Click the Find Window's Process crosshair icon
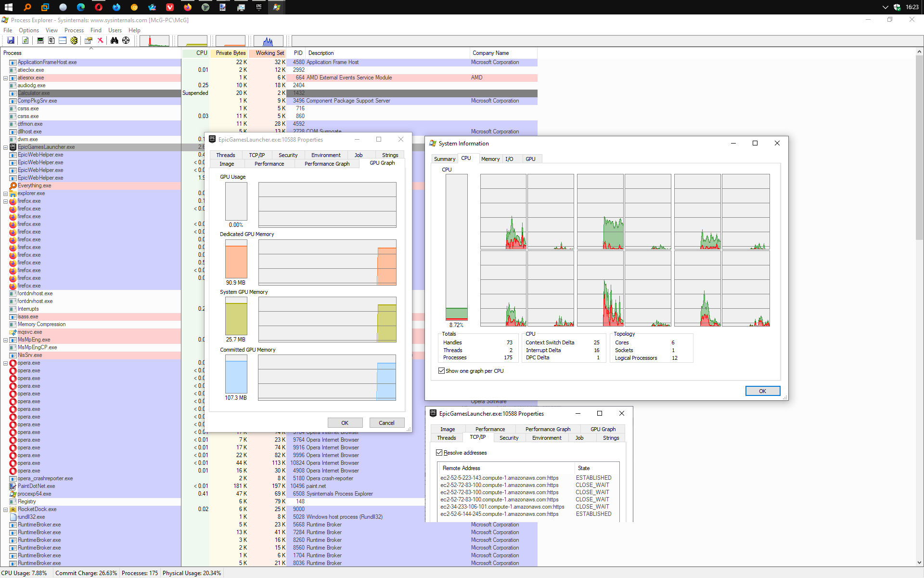 [x=126, y=41]
